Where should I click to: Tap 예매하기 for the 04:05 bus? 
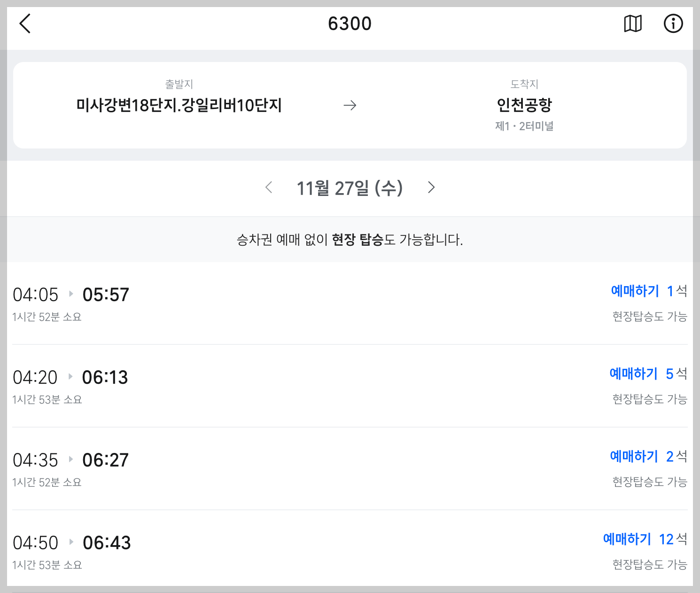635,291
